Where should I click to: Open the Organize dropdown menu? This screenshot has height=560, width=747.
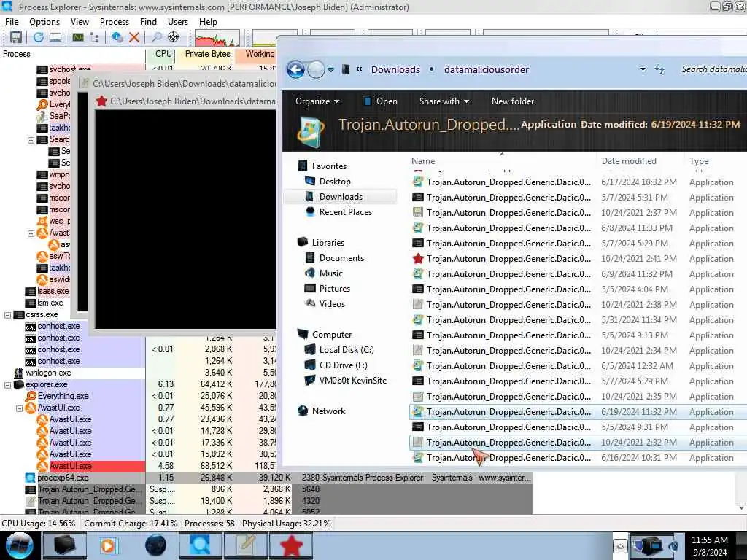317,101
